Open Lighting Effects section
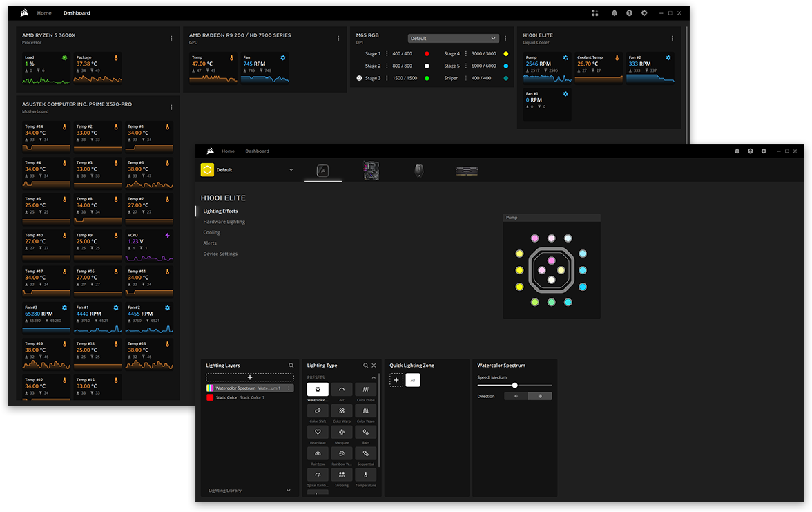 [221, 211]
